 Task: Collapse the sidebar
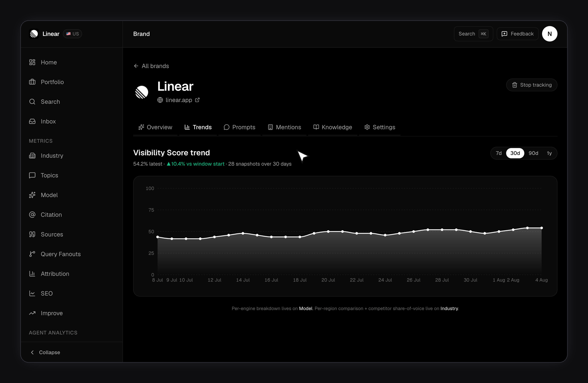(x=72, y=352)
